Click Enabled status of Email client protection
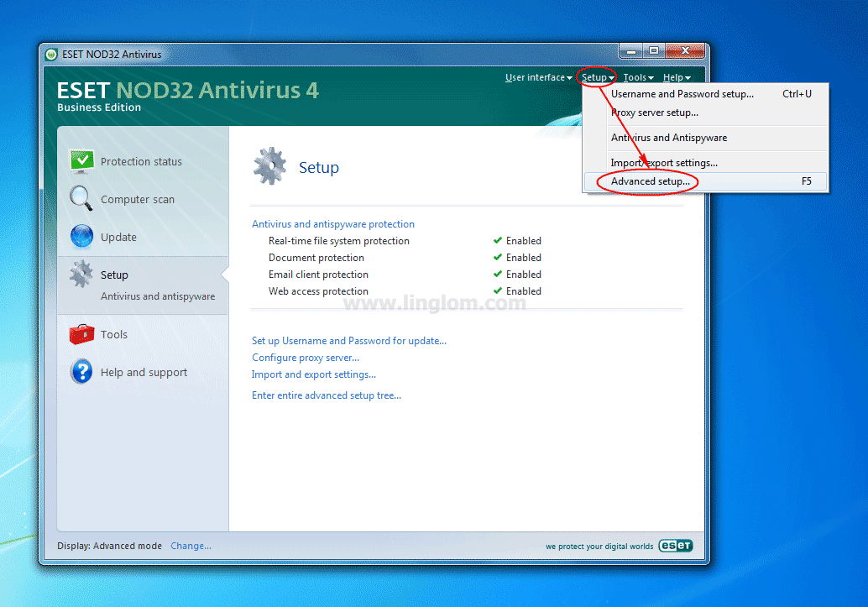 (524, 275)
